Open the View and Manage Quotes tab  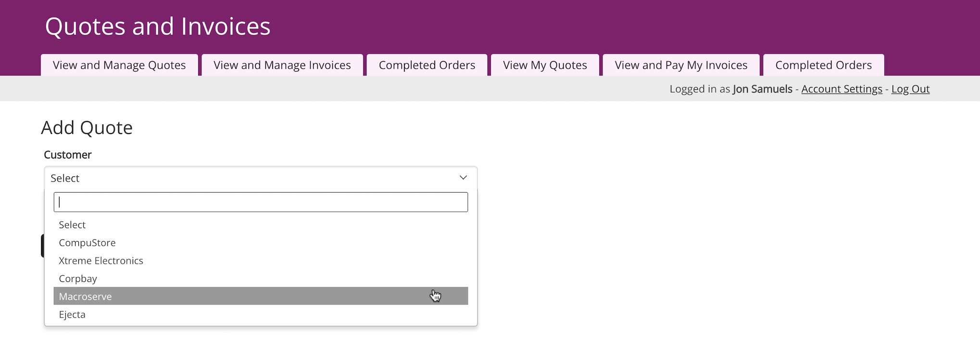[119, 65]
